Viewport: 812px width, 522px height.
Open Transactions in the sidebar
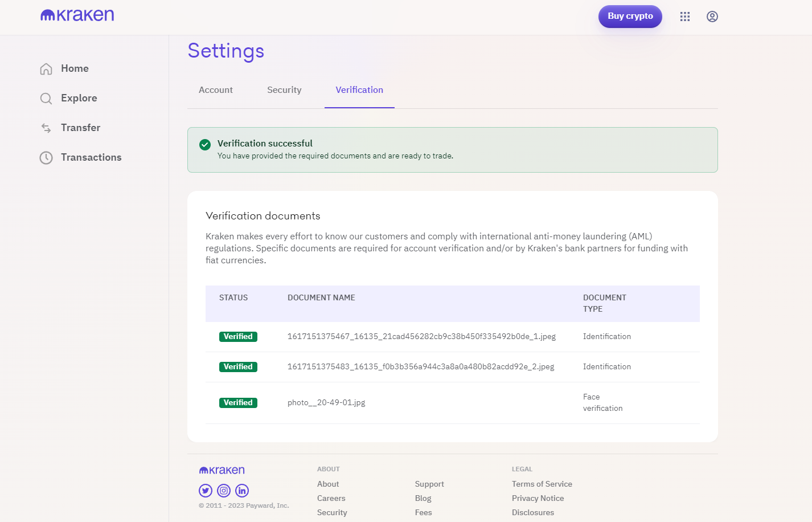click(91, 157)
